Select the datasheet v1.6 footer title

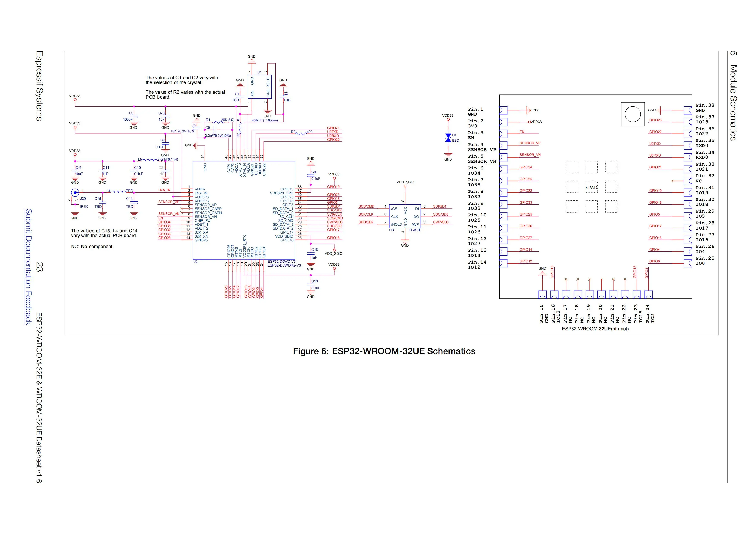[x=39, y=397]
